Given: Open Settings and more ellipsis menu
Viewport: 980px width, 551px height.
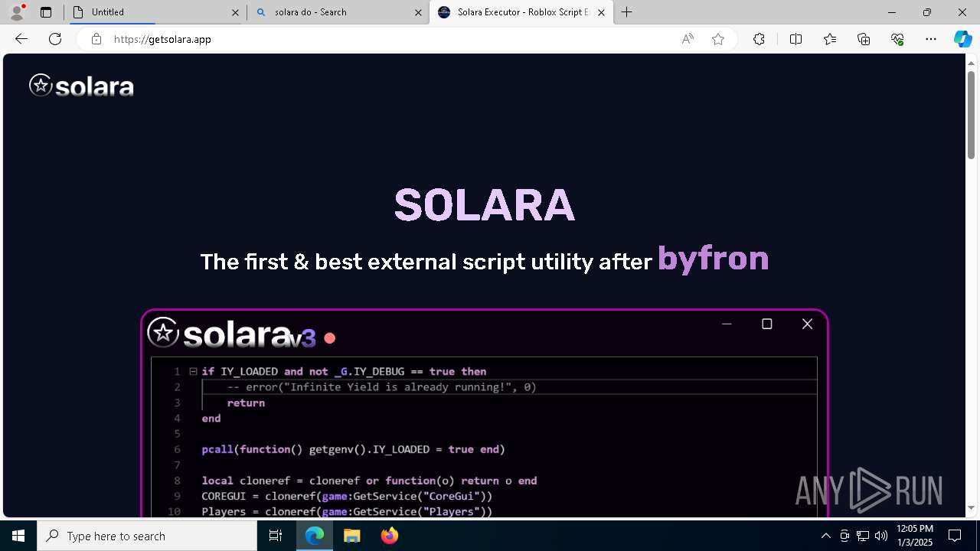Looking at the screenshot, I should [x=931, y=39].
